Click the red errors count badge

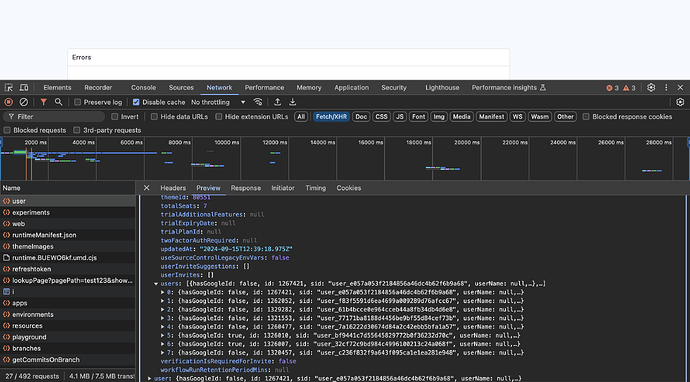click(x=612, y=88)
